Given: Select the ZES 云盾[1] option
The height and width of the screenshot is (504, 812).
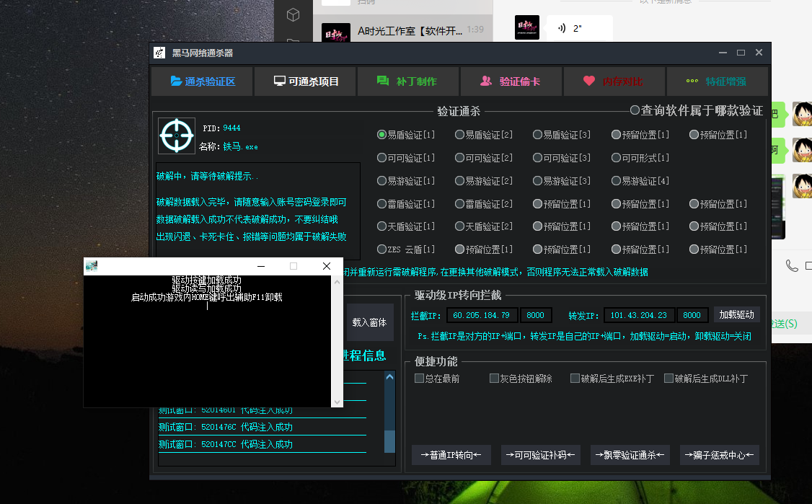Looking at the screenshot, I should tap(381, 249).
